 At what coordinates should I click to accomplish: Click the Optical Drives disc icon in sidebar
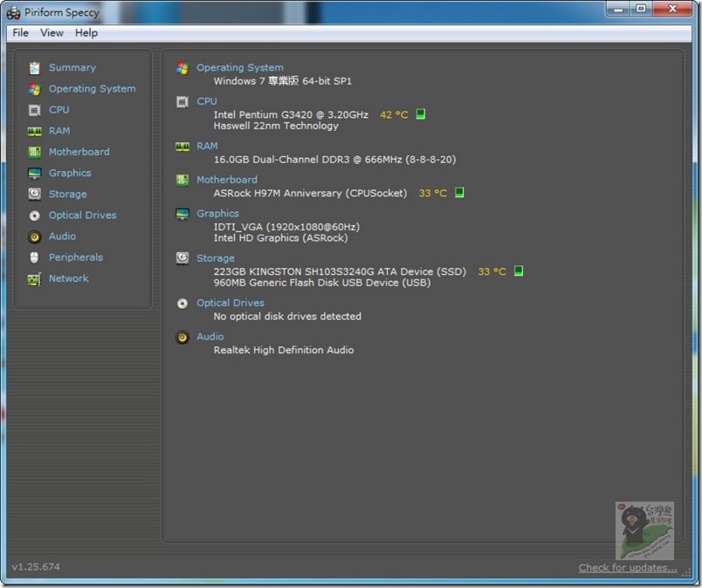tap(34, 215)
